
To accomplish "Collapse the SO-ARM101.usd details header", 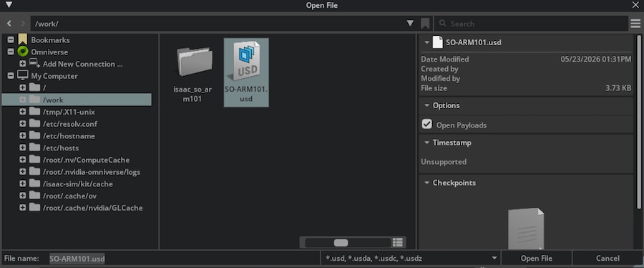I will pyautogui.click(x=426, y=42).
